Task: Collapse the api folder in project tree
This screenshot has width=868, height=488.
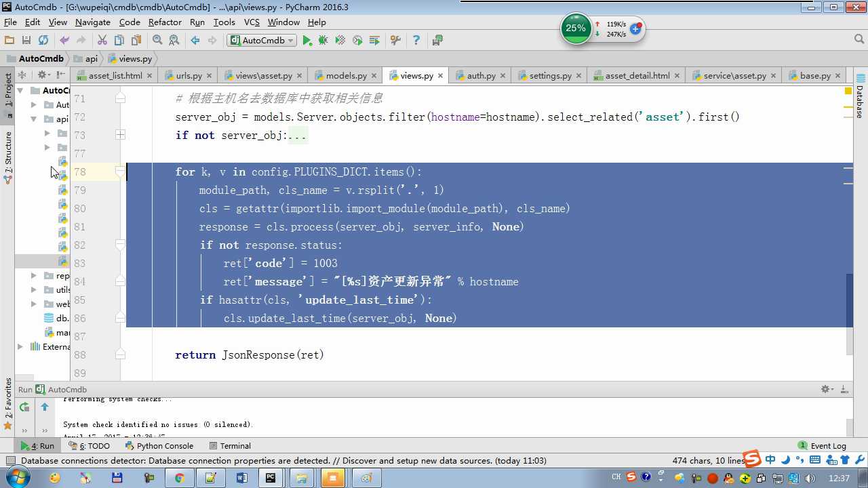Action: [34, 119]
